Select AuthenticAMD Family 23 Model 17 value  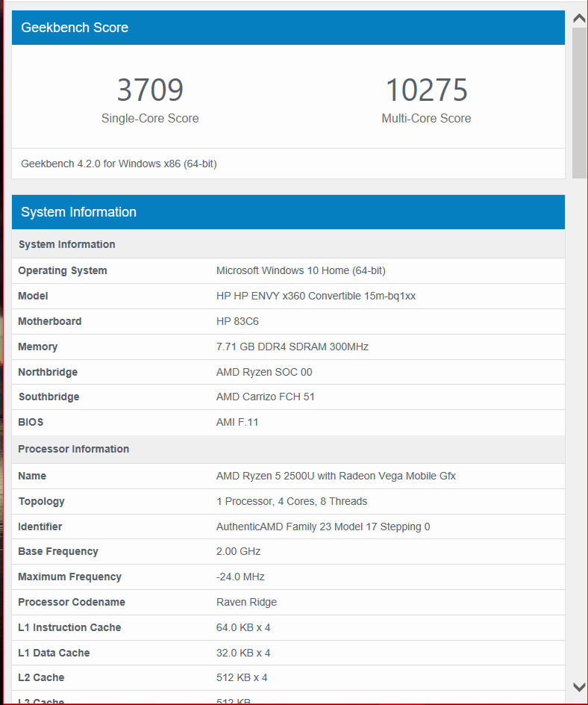pos(323,527)
